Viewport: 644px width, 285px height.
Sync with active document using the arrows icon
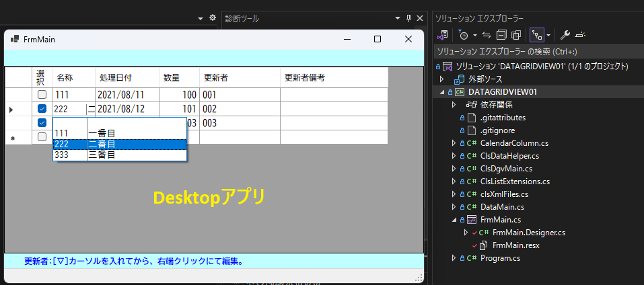pyautogui.click(x=487, y=35)
